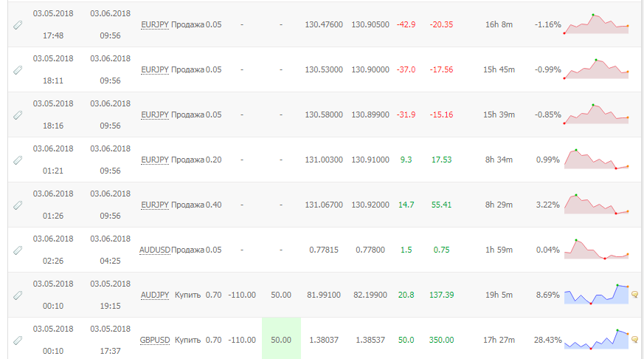644x359 pixels.
Task: Open the AUDUSD symbol link
Action: pos(155,250)
